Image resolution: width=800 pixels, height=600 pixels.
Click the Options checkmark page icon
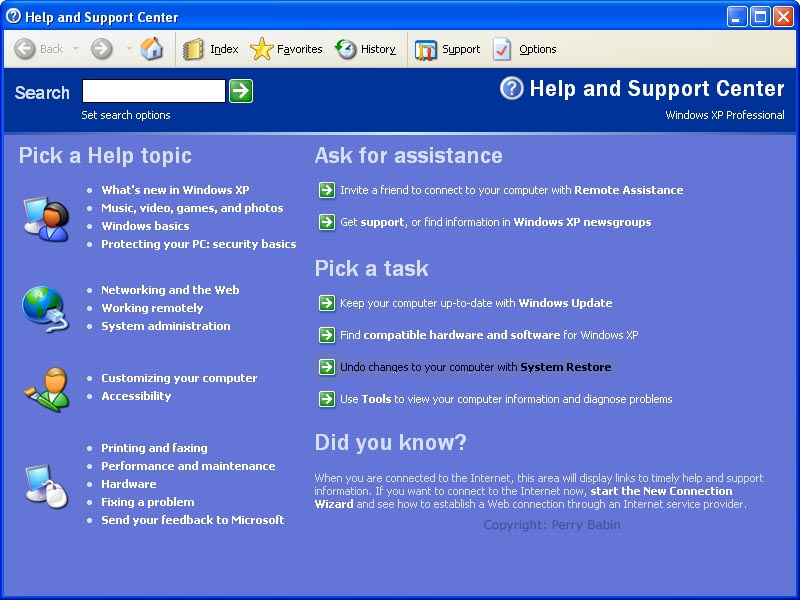point(502,49)
